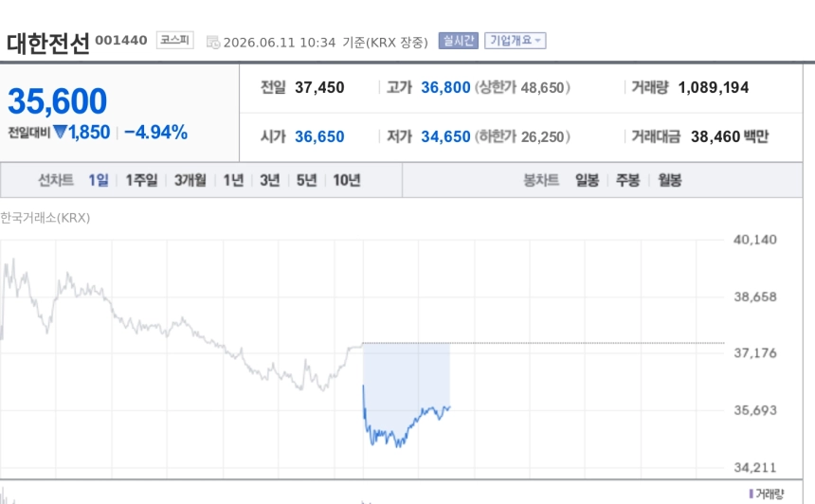Click the 대한전선 stock name title
The width and height of the screenshot is (815, 504).
coord(48,44)
